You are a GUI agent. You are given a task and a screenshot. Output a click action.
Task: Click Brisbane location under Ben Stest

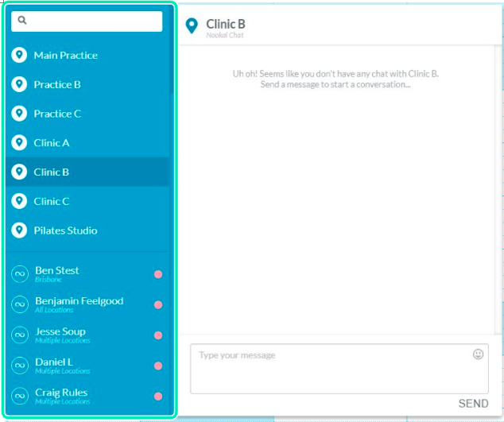48,279
